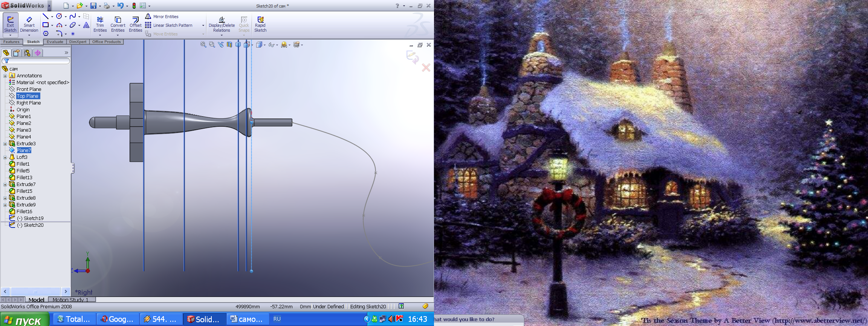Image resolution: width=868 pixels, height=326 pixels.
Task: Switch to the Model tab
Action: tap(36, 300)
